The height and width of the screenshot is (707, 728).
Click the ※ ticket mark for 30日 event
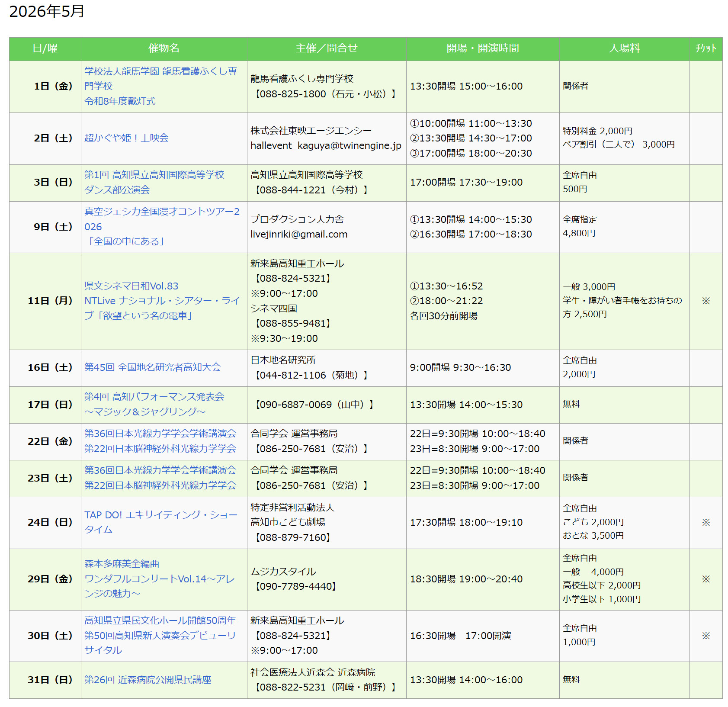click(706, 636)
